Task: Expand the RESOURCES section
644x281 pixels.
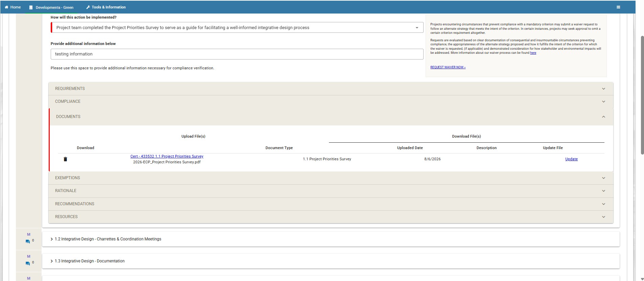Action: coord(331,217)
